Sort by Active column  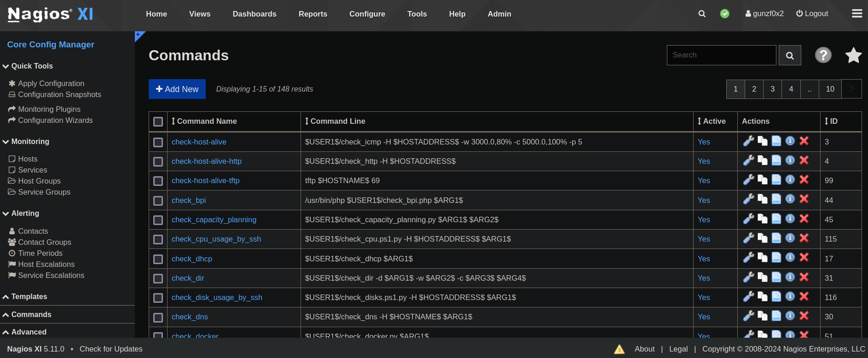pos(712,121)
